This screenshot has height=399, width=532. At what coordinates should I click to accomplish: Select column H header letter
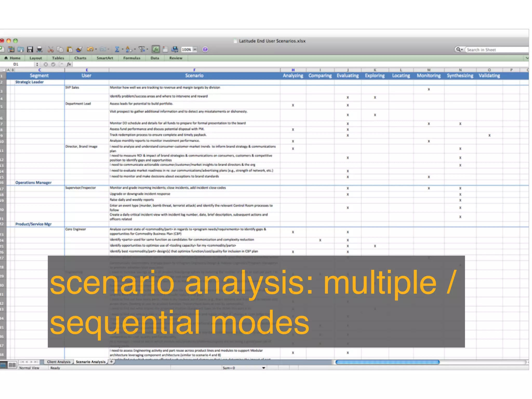(x=293, y=70)
